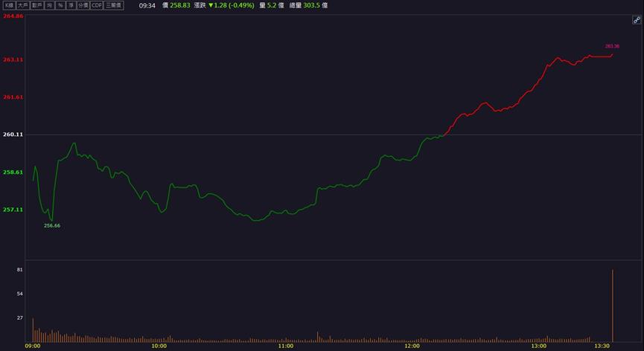Click the 260.11 reference price label
The width and height of the screenshot is (644, 351).
click(13, 135)
